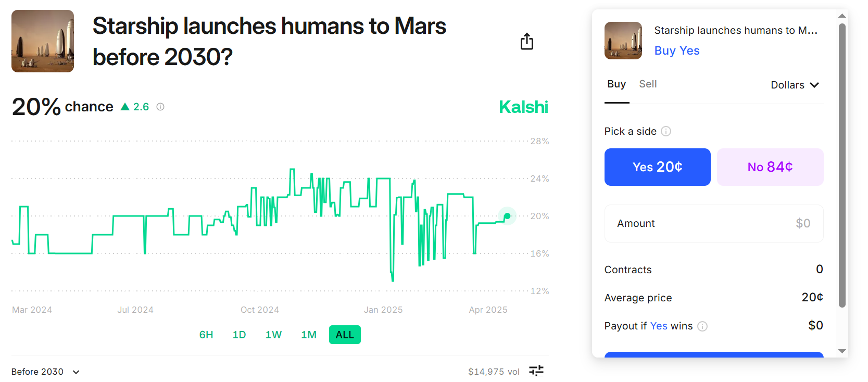Expand the Before 2030 dropdown

coord(46,372)
